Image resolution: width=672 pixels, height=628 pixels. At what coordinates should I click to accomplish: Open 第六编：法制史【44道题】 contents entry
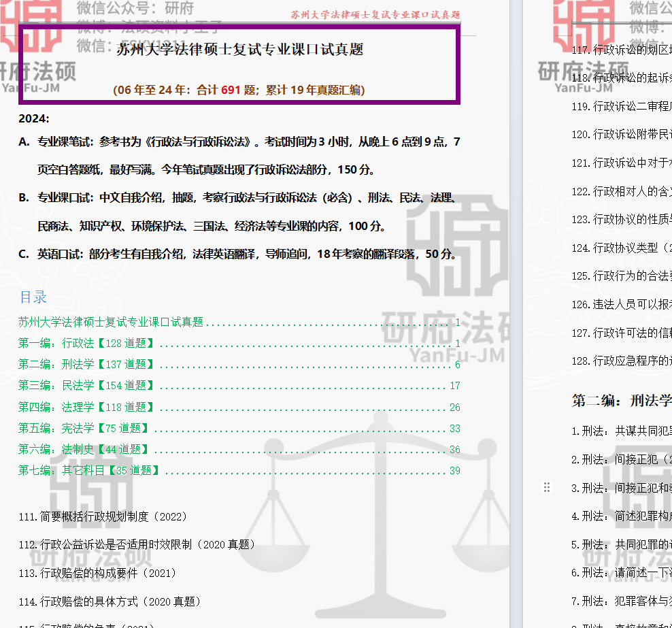pyautogui.click(x=239, y=449)
